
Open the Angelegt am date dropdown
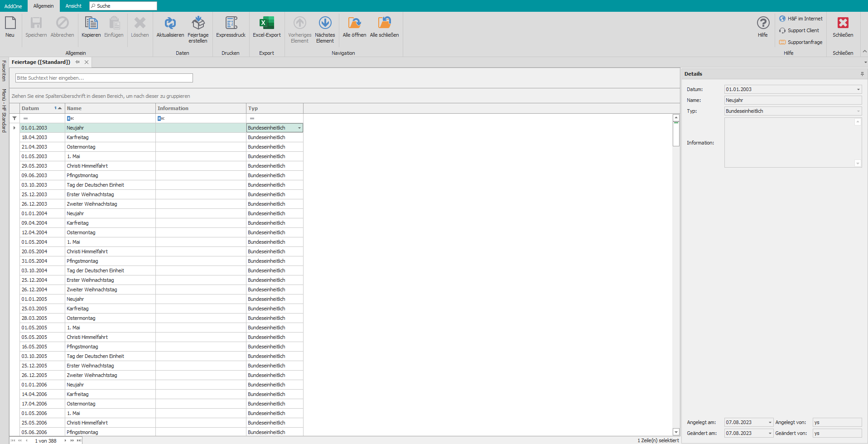click(770, 423)
